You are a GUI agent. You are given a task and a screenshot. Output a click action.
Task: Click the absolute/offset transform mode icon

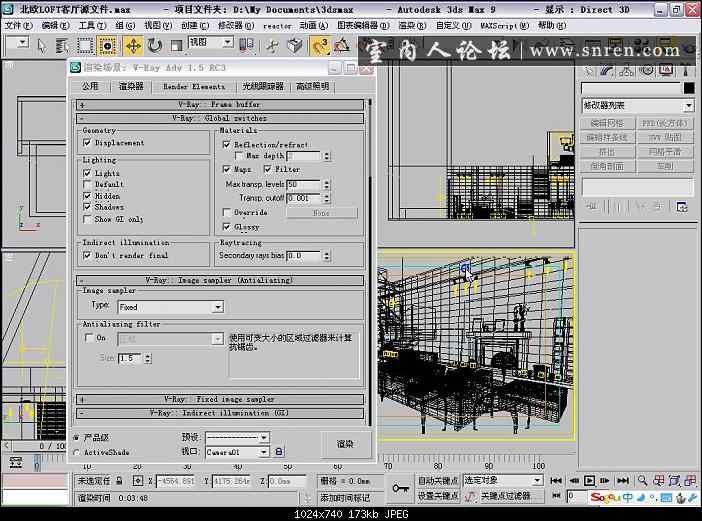(x=138, y=481)
